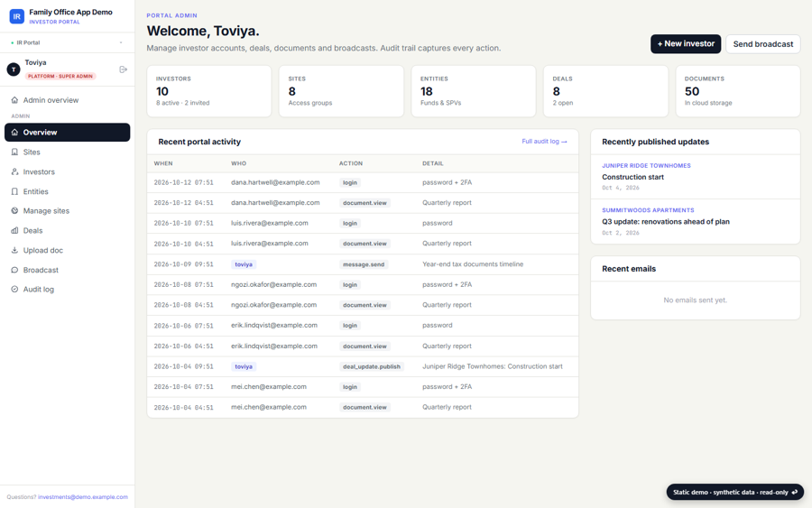Click the Deals chart icon

(x=14, y=230)
